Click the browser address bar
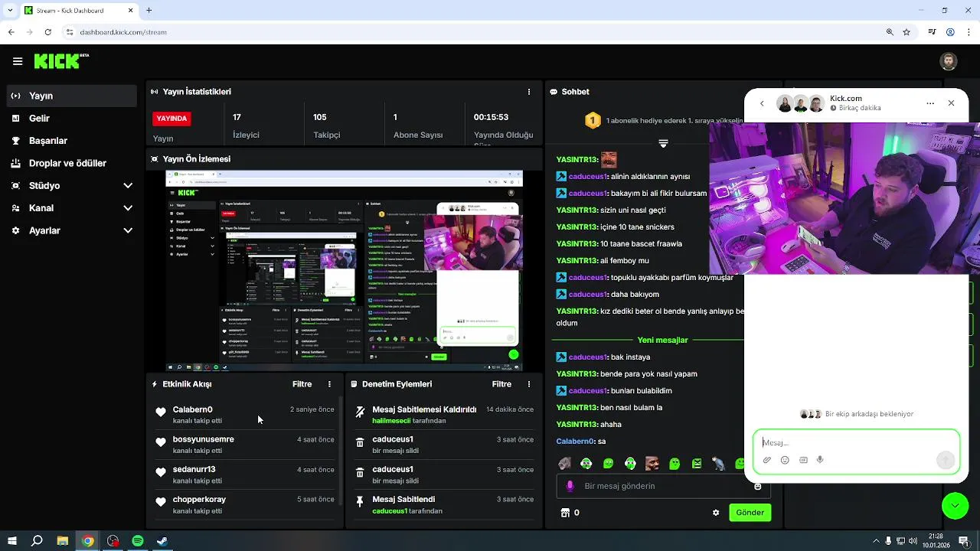 coord(475,32)
